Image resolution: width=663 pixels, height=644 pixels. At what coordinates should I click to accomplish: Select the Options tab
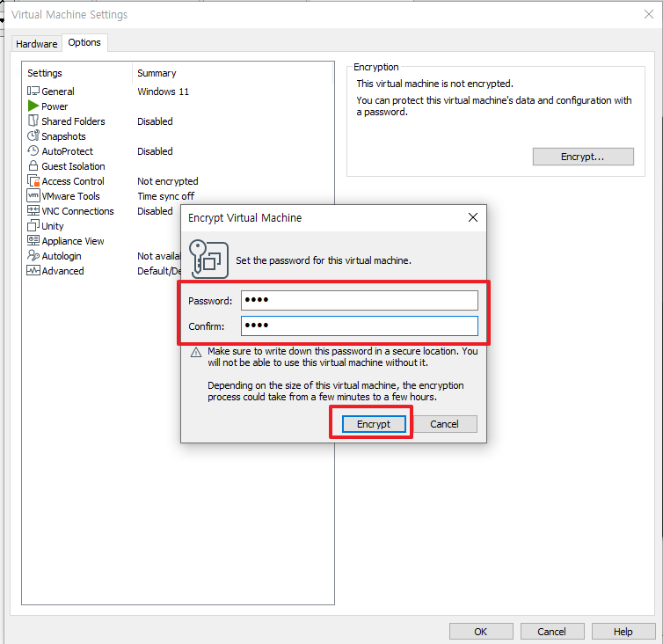pyautogui.click(x=84, y=42)
